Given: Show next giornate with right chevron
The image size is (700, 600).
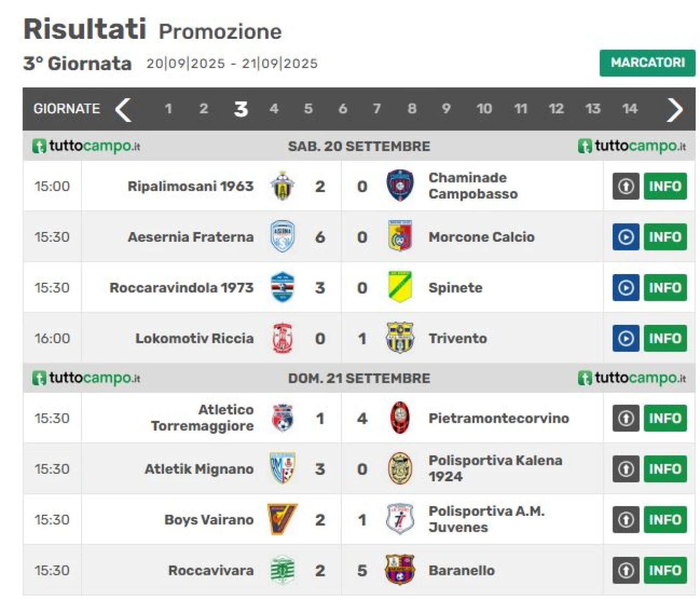Looking at the screenshot, I should 675,109.
